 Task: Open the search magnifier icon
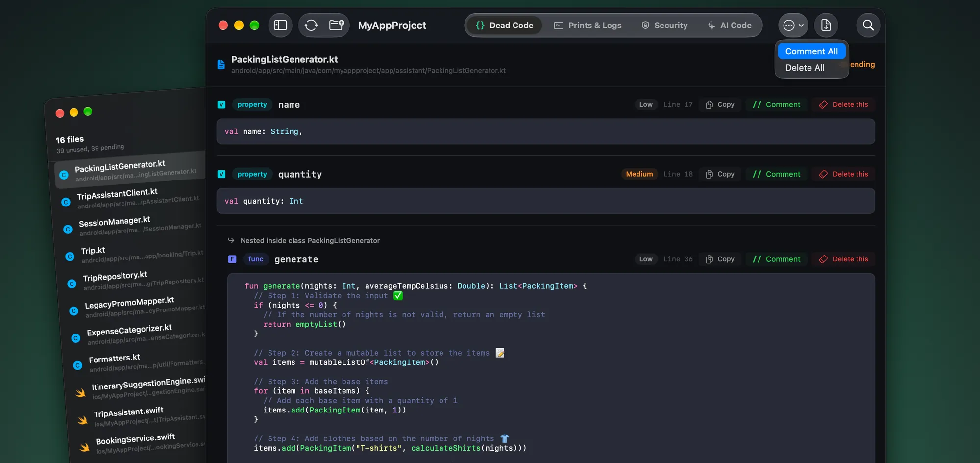[868, 25]
